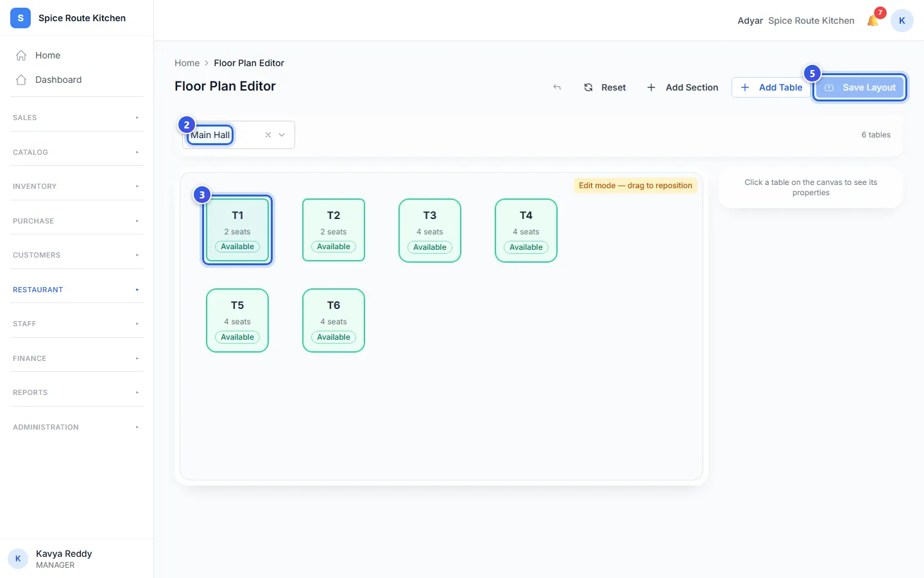Go to Home in the sidebar
Image resolution: width=924 pixels, height=578 pixels.
tap(77, 55)
